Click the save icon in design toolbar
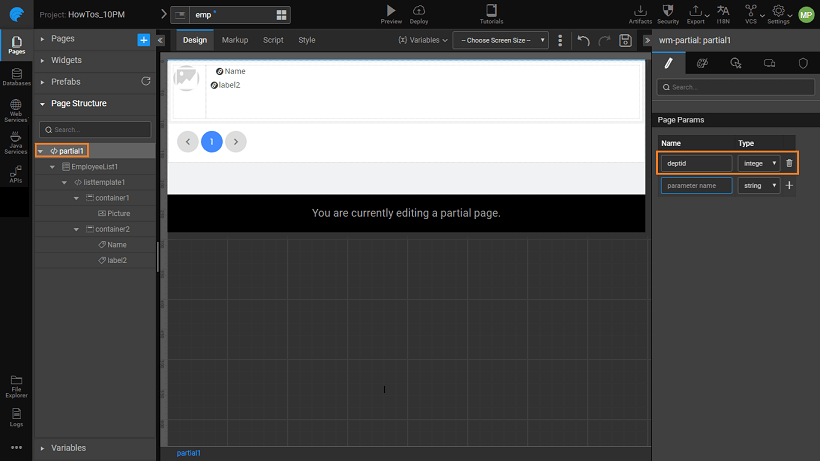 [x=625, y=40]
